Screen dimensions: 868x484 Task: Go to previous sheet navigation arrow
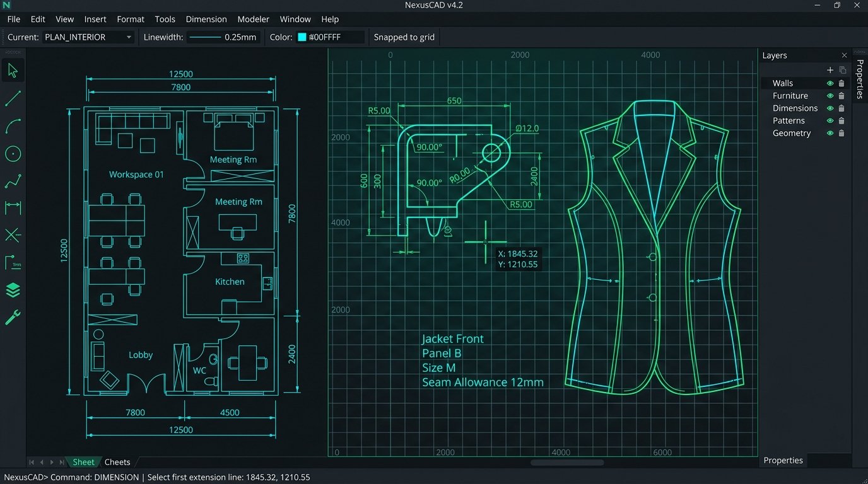click(42, 463)
